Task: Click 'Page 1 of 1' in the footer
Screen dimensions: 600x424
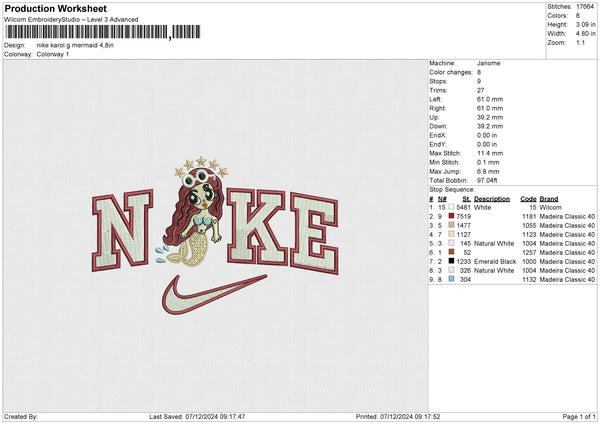Action: click(x=579, y=416)
